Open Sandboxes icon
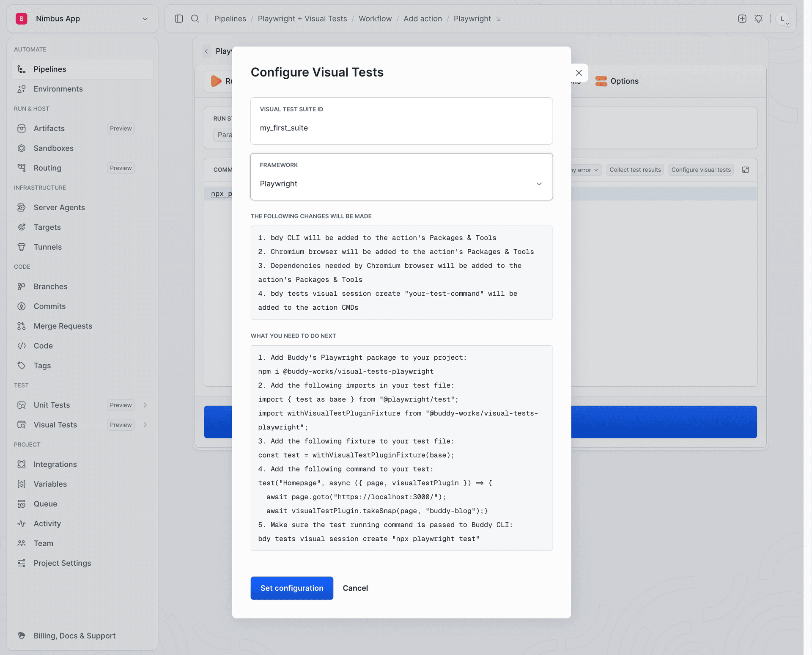The image size is (812, 655). click(x=22, y=148)
